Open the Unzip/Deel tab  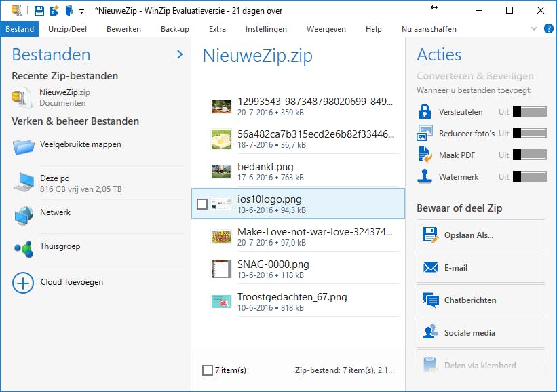(68, 29)
